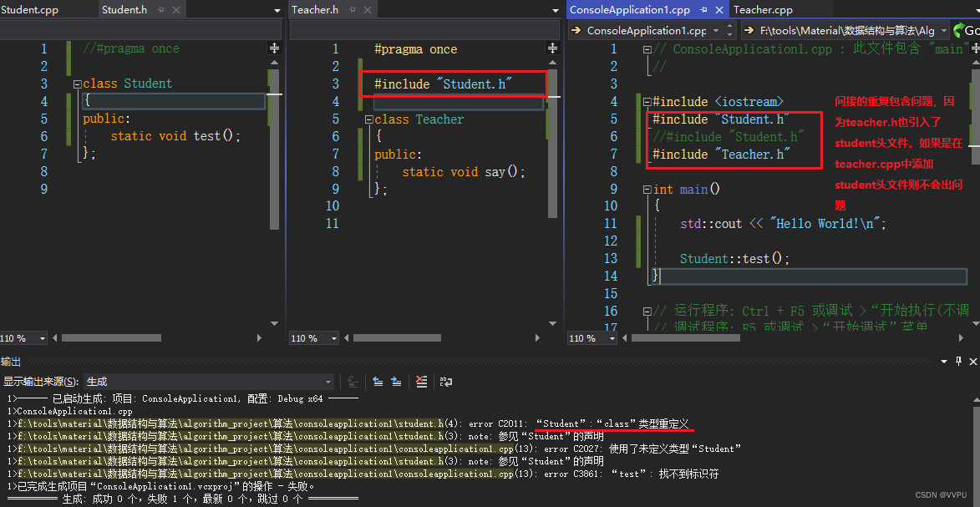980x507 pixels.
Task: Close the ConsoleApplication1.cpp tab
Action: coord(718,10)
